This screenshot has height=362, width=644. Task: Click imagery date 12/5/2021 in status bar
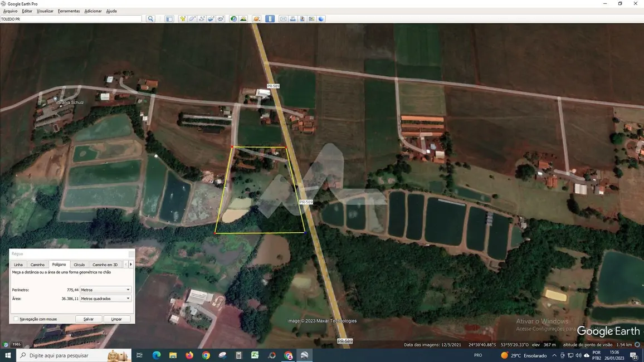[451, 345]
